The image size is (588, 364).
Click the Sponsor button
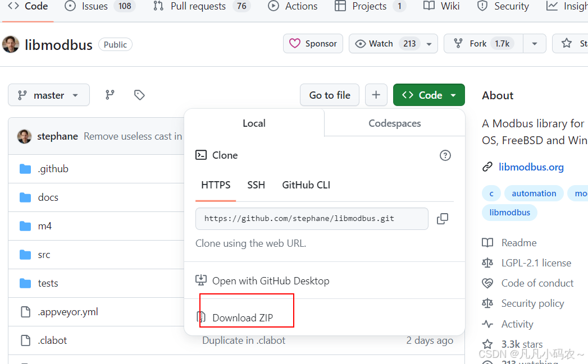point(313,44)
